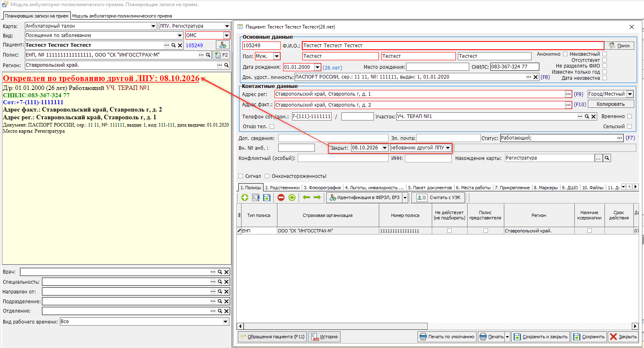
Task: Enable the Не разделять ФИО checkbox
Action: point(604,66)
